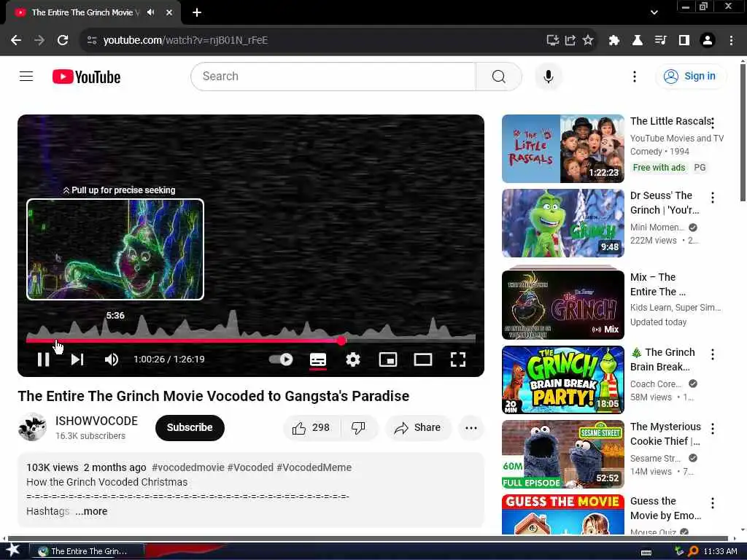Toggle Chrome side panel
This screenshot has width=747, height=560.
(x=684, y=41)
